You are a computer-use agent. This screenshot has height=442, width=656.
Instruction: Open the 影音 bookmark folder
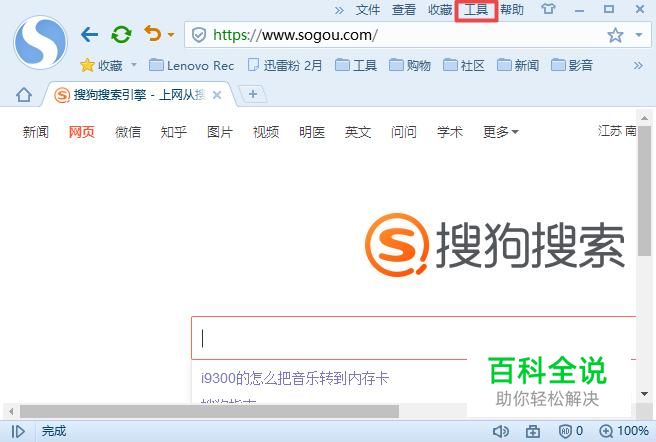[x=572, y=65]
